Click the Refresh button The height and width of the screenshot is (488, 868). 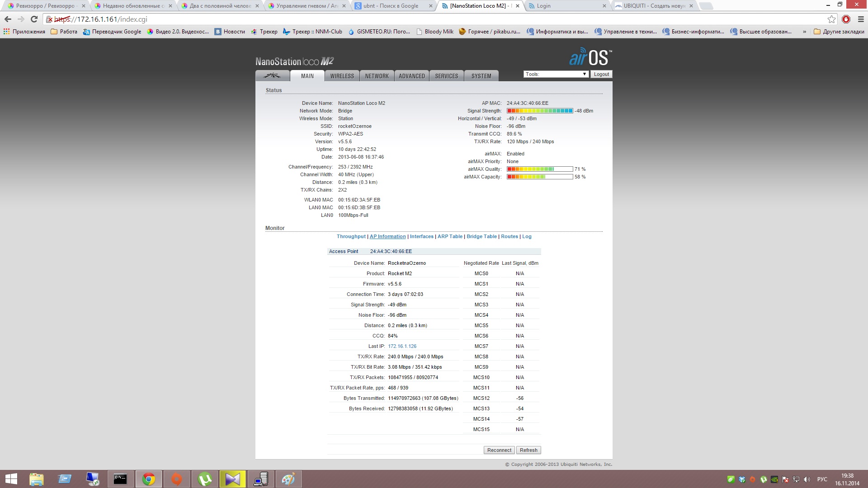click(528, 450)
